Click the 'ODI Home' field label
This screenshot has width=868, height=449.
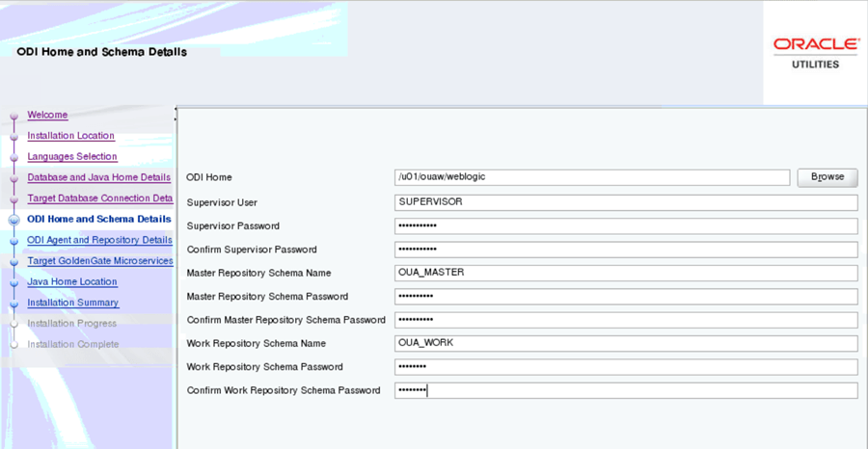coord(209,177)
